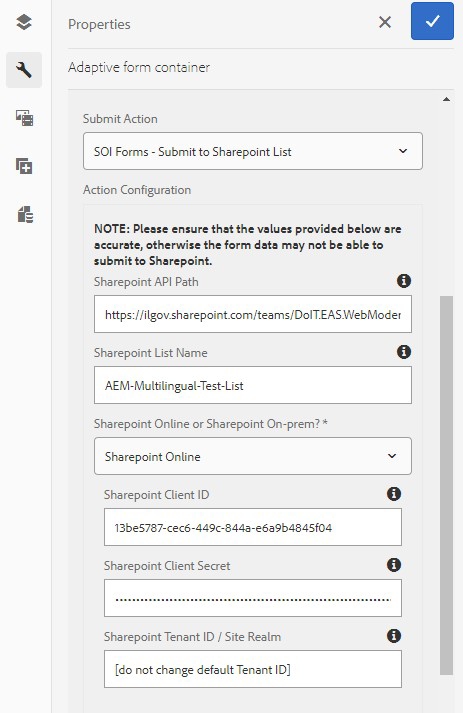Click the NOTE warning text about Sharepoint

(248, 245)
